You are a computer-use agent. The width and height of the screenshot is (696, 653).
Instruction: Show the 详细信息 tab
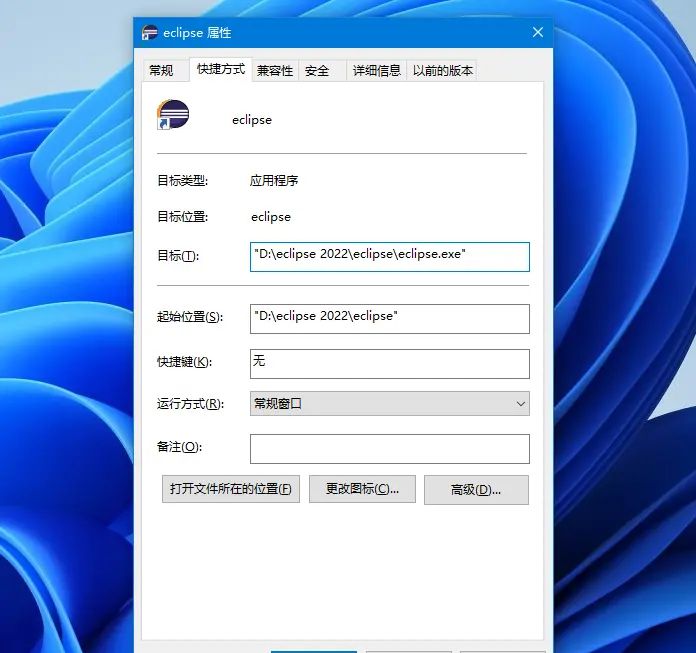[x=377, y=70]
